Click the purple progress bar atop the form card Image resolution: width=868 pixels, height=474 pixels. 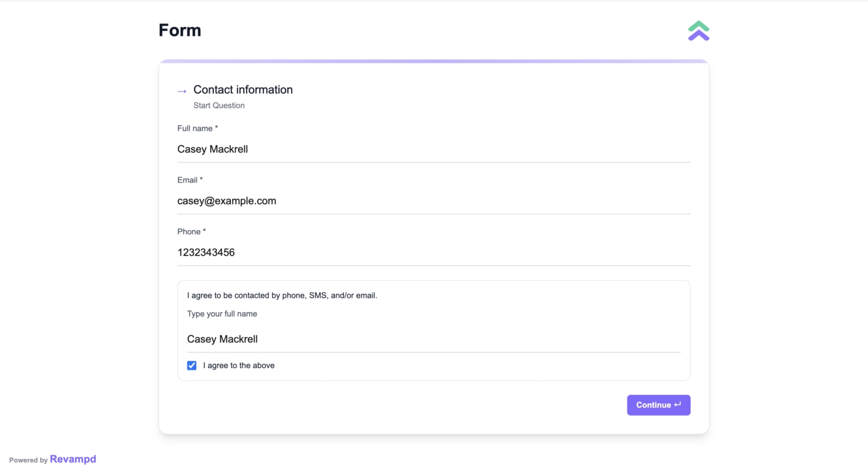tap(433, 61)
